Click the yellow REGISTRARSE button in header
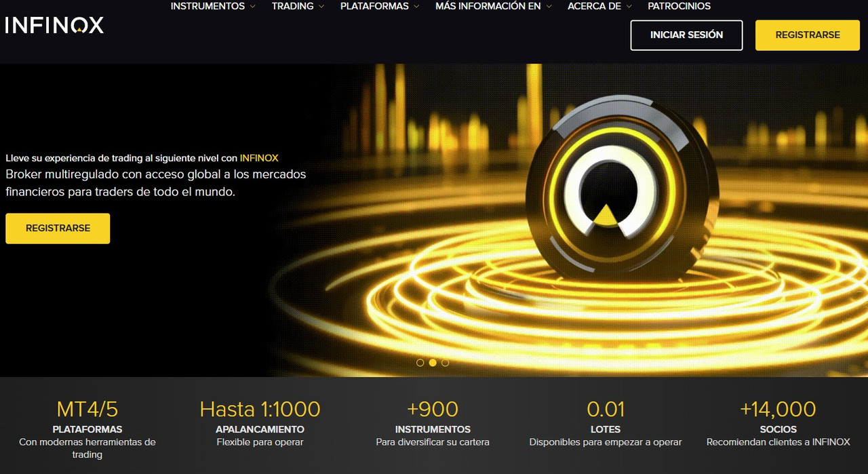Screen dimensions: 868x474 point(807,35)
